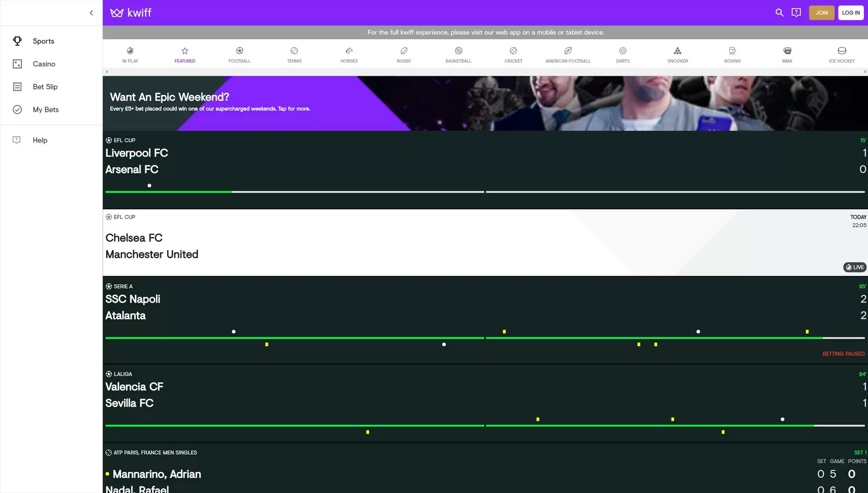868x493 pixels.
Task: Select the MMA category icon
Action: tap(787, 51)
